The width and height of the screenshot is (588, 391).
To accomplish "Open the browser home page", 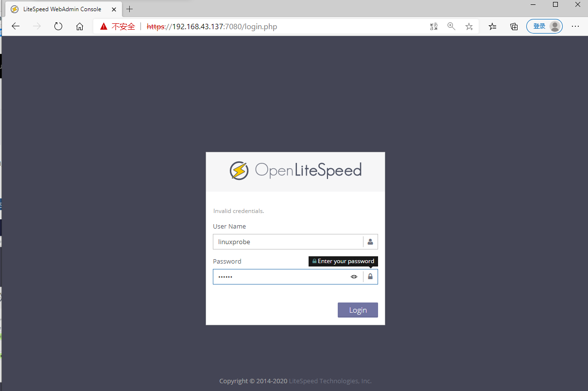I will 80,26.
